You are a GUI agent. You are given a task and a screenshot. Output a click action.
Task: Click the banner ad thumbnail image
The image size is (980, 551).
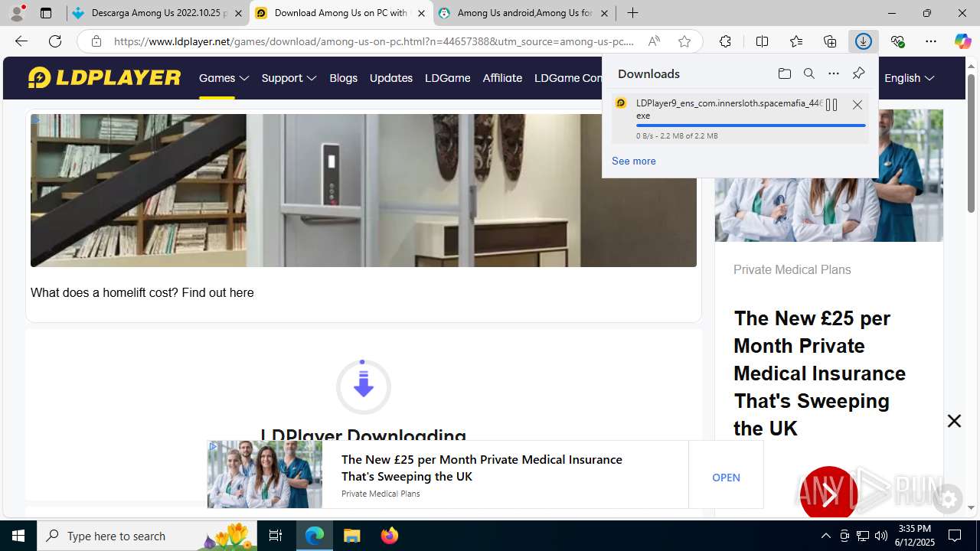coord(265,474)
